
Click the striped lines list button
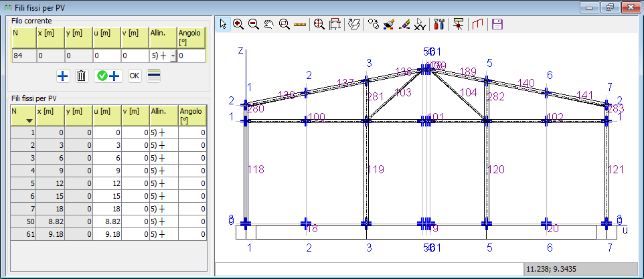coord(153,76)
